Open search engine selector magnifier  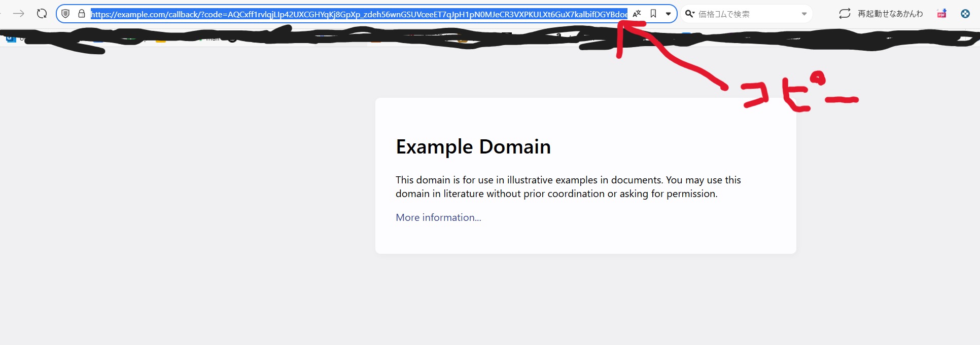pos(689,14)
